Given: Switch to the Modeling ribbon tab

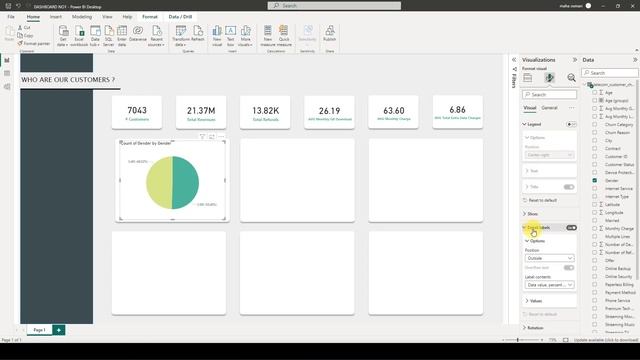Looking at the screenshot, I should (82, 17).
